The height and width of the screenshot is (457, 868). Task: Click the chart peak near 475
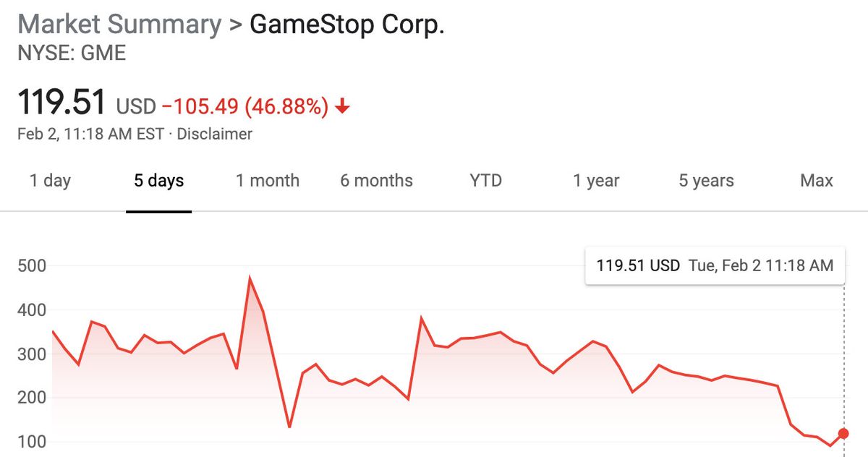click(250, 276)
